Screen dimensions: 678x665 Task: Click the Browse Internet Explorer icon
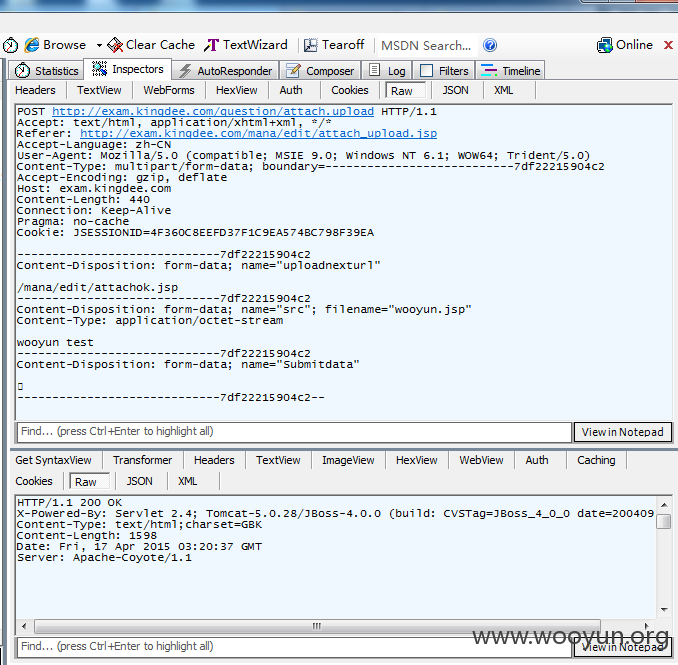pyautogui.click(x=32, y=45)
